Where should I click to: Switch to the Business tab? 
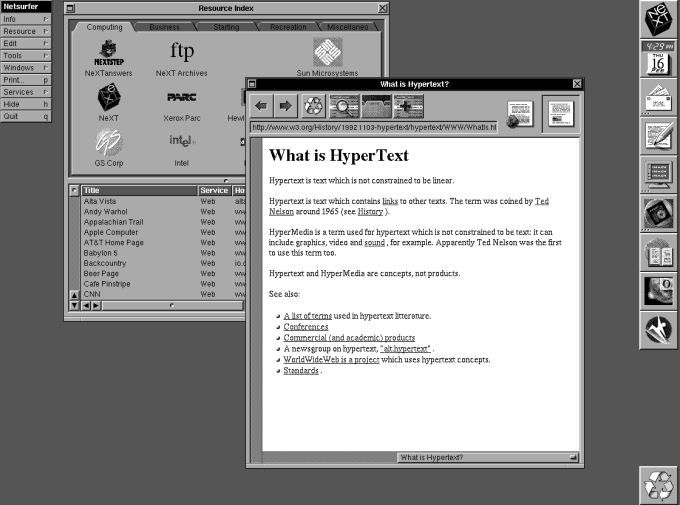(x=164, y=27)
